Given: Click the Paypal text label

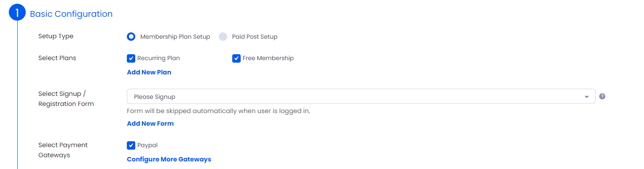Looking at the screenshot, I should click(x=148, y=145).
